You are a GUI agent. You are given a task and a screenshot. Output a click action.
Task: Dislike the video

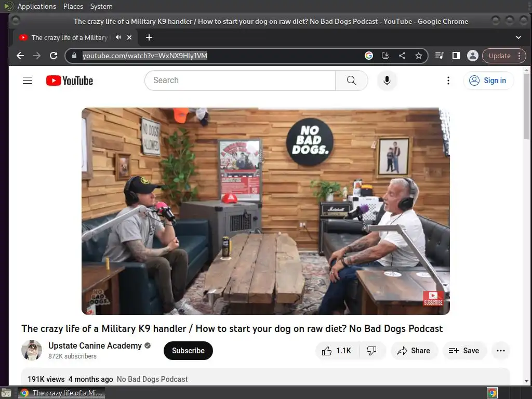click(x=372, y=351)
